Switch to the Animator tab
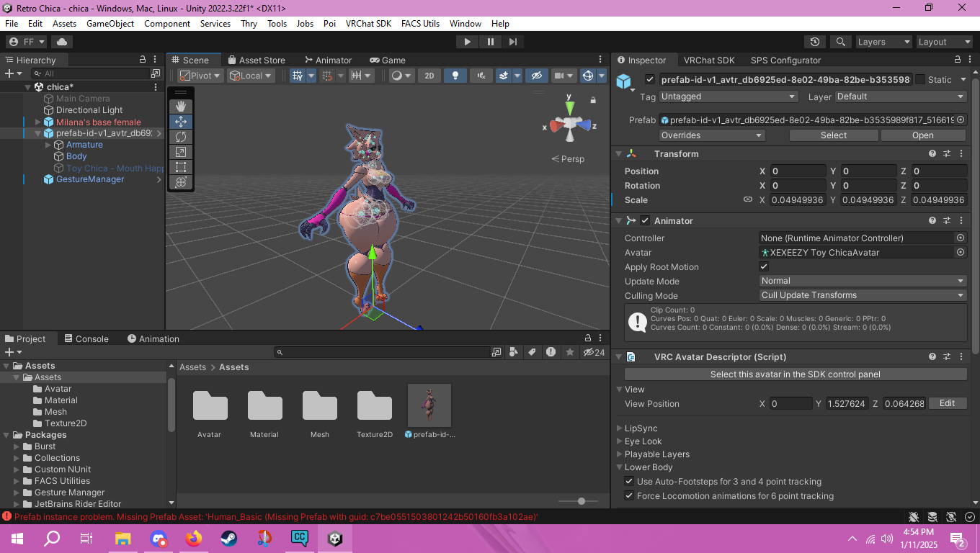980x553 pixels. click(x=328, y=60)
